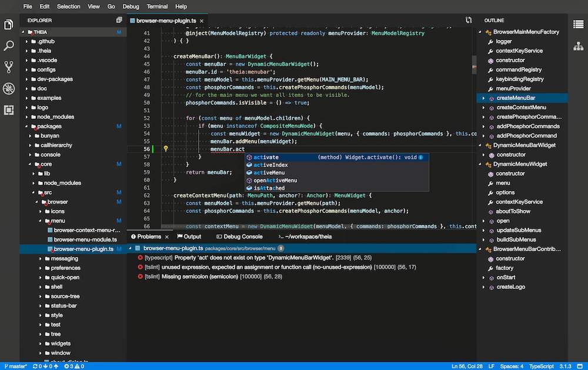Click the TypeScript language mode
Image resolution: width=588 pixels, height=370 pixels.
click(541, 366)
